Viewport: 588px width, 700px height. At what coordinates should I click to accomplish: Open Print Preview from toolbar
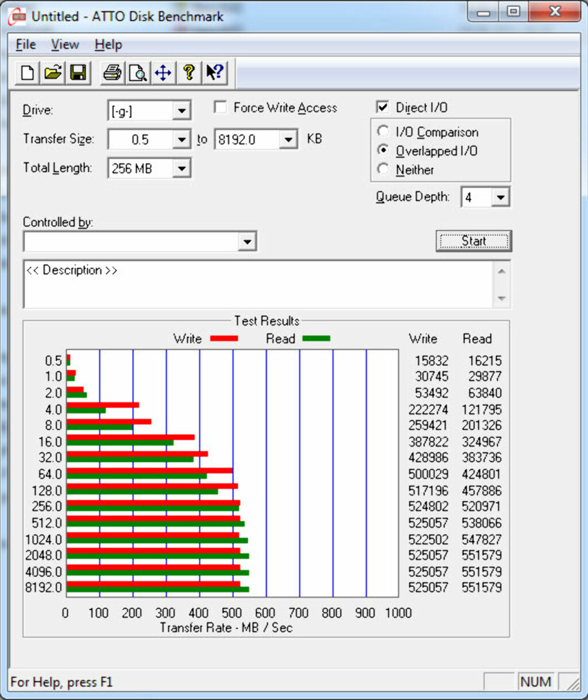tap(138, 73)
